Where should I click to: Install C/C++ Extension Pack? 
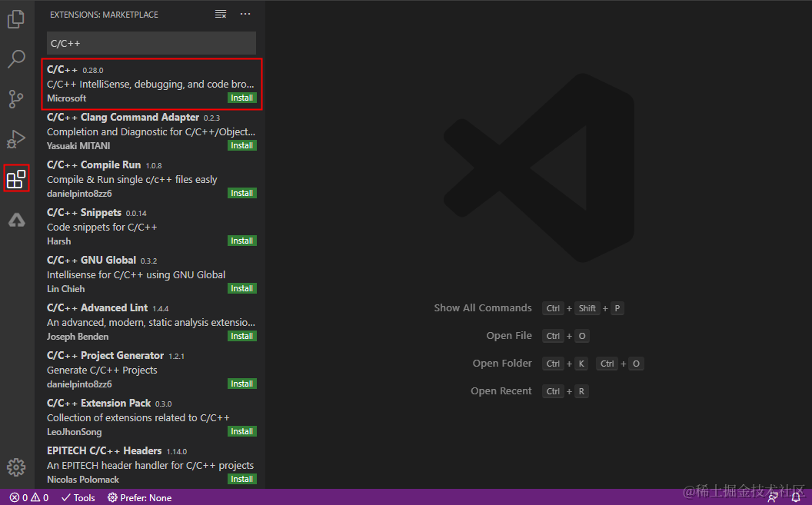coord(242,431)
